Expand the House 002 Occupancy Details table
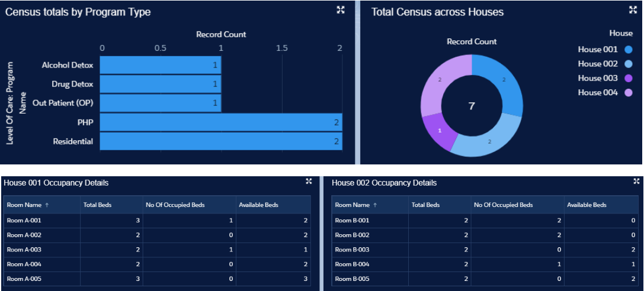Viewport: 644px width, 291px height. (x=636, y=182)
